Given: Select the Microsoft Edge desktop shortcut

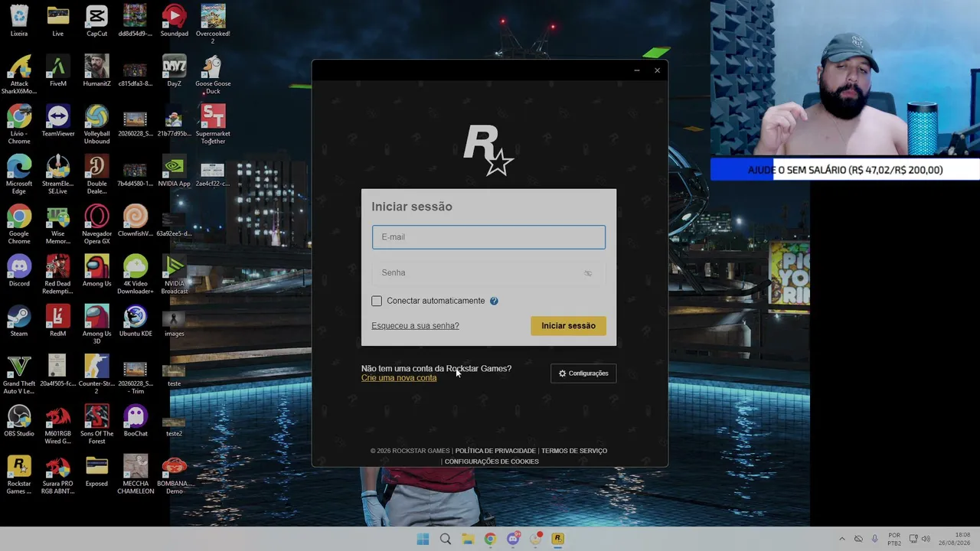Looking at the screenshot, I should [x=19, y=174].
